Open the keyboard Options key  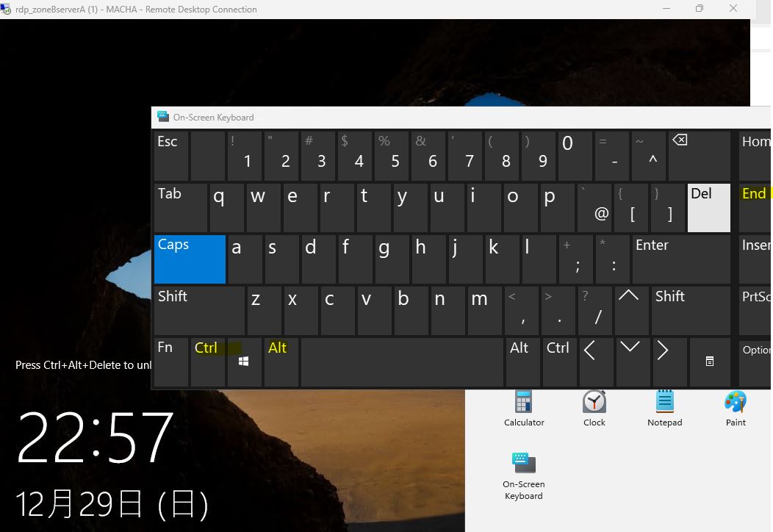755,362
